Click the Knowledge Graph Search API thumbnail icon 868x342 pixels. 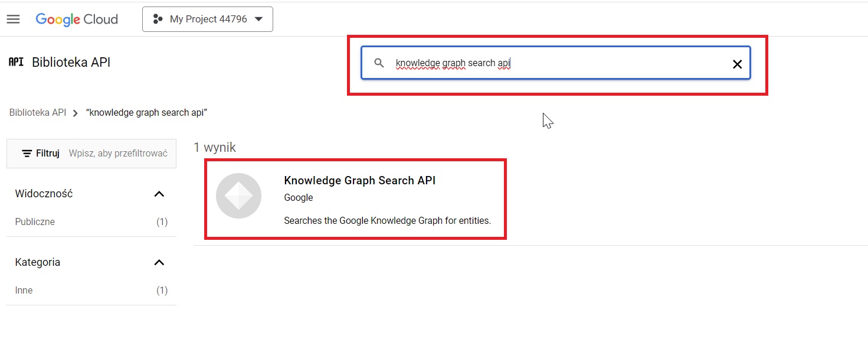pos(238,196)
